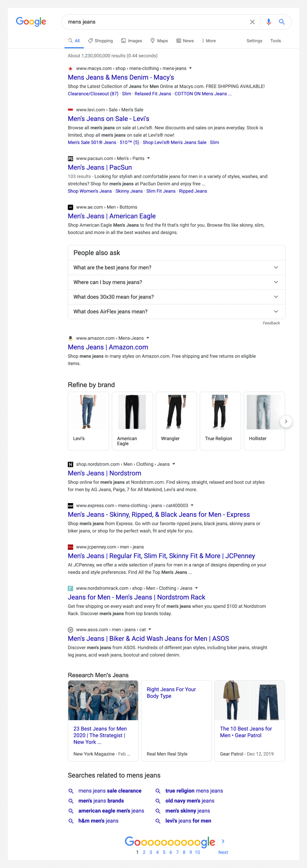Image resolution: width=307 pixels, height=868 pixels.
Task: Open Nordstrom result URL dropdown arrow
Action: (x=174, y=464)
